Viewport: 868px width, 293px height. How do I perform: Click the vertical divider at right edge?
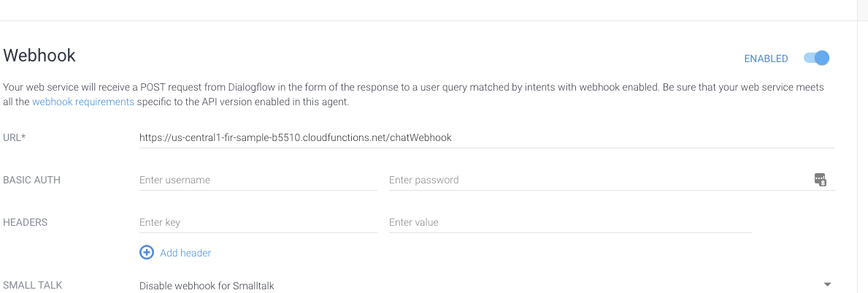coord(857,146)
